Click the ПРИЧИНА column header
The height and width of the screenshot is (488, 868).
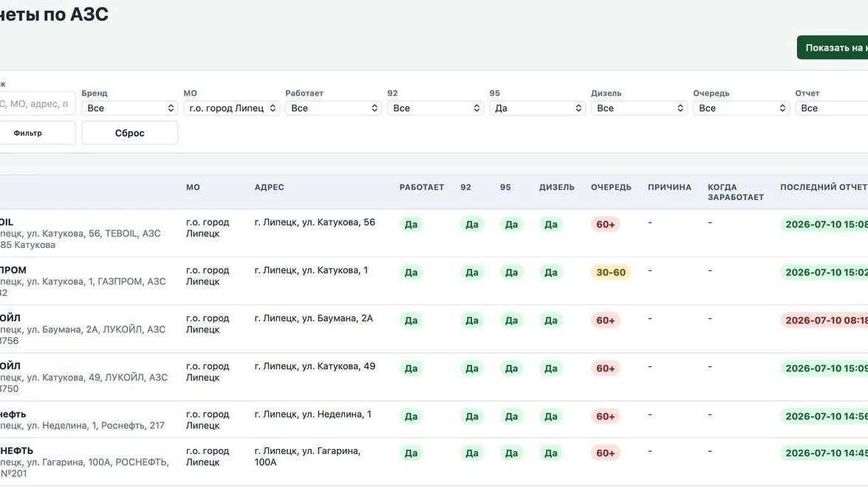[x=670, y=187]
